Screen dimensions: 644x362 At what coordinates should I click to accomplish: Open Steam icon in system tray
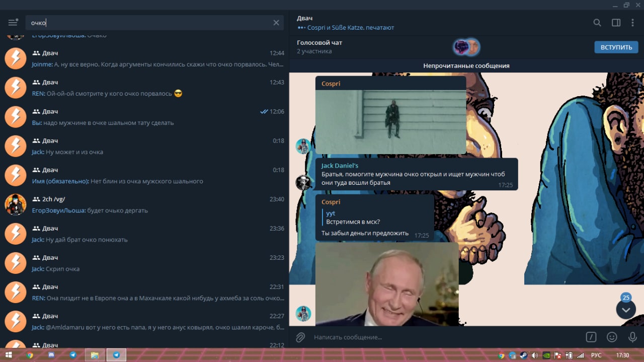coord(523,355)
